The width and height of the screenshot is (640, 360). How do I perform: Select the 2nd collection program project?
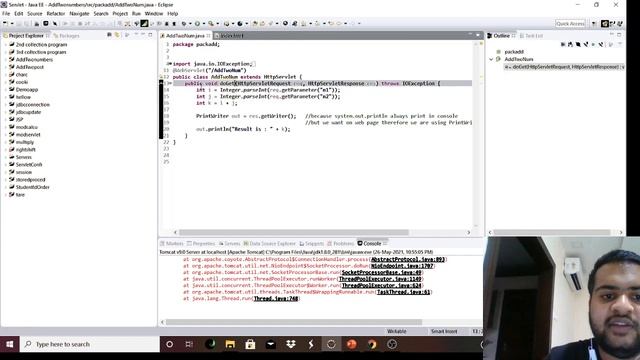41,44
